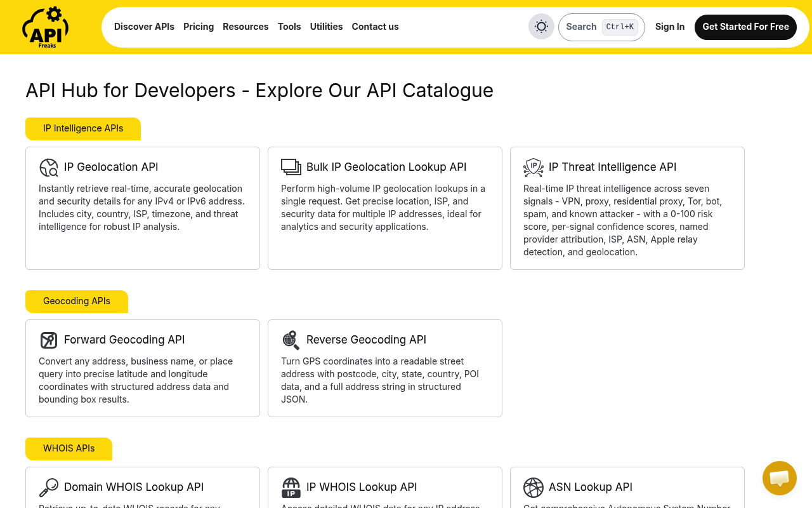Click the IP Geolocation API globe icon

(49, 168)
